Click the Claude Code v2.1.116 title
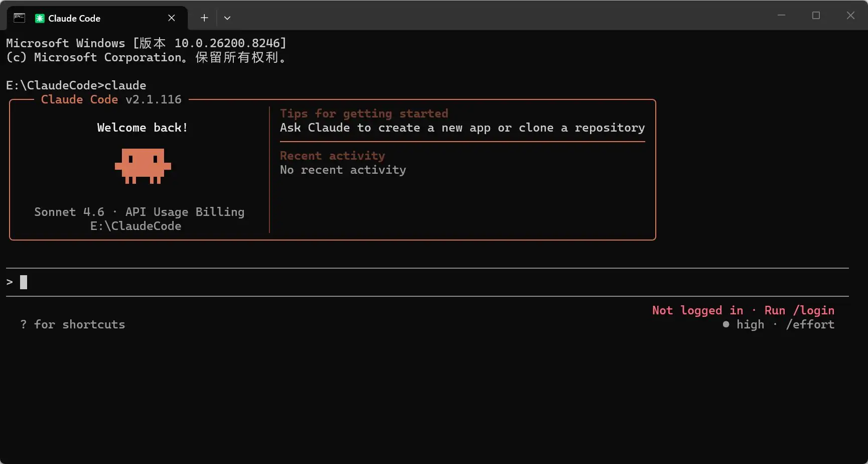 pyautogui.click(x=111, y=99)
